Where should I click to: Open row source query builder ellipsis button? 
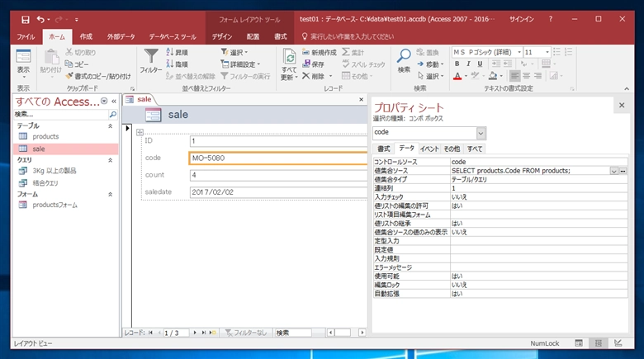pyautogui.click(x=623, y=171)
